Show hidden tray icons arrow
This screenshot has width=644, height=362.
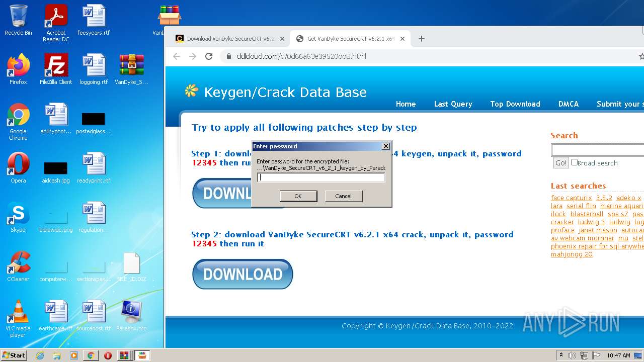pyautogui.click(x=561, y=355)
